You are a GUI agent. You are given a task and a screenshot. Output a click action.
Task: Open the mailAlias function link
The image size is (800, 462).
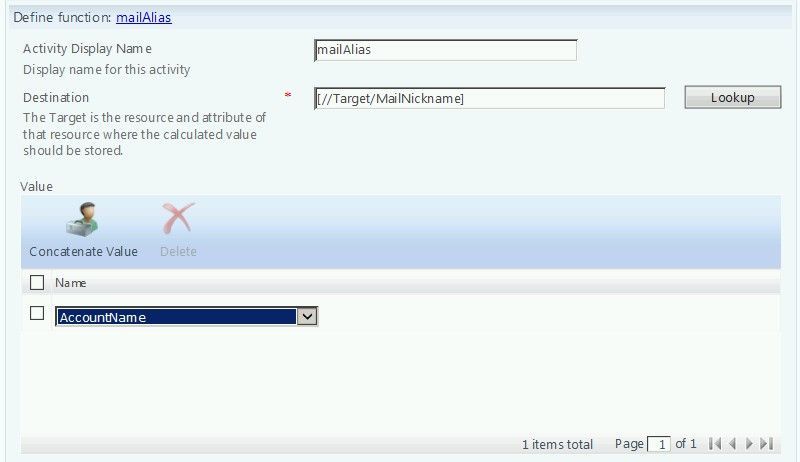click(x=144, y=17)
